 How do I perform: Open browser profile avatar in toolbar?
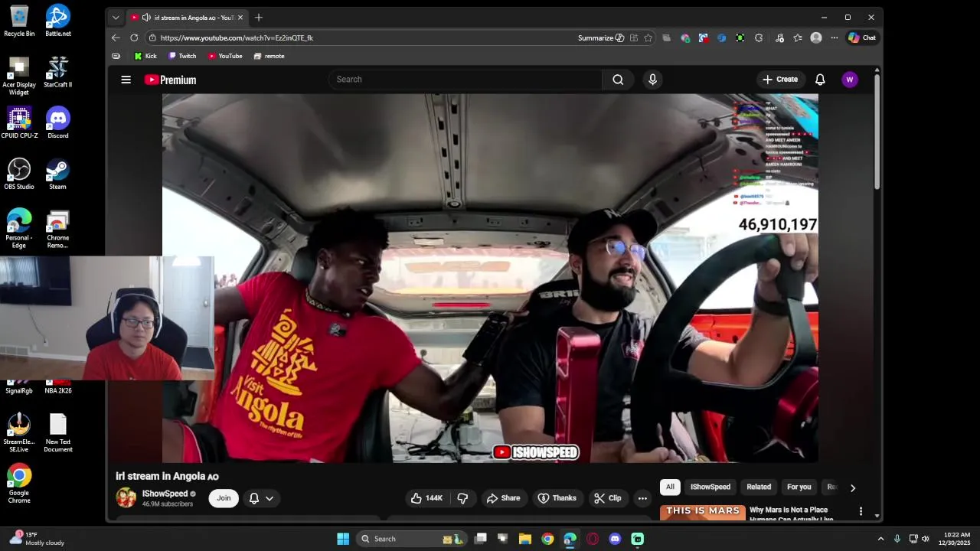pos(816,37)
